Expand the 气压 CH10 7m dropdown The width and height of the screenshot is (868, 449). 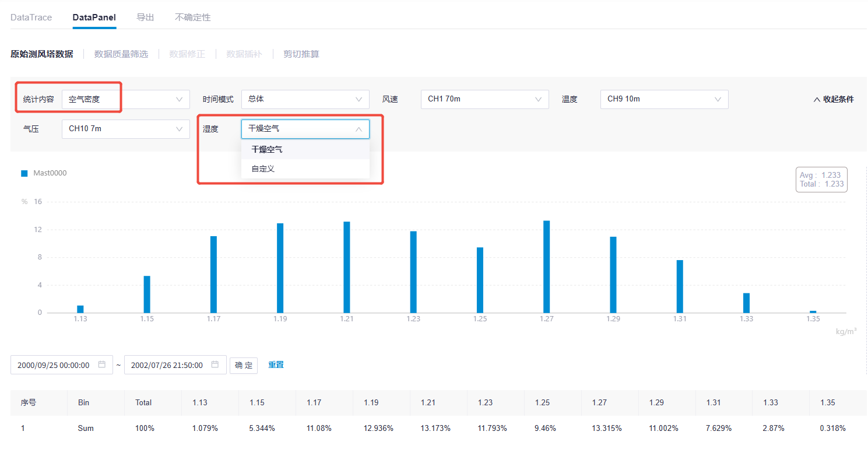tap(125, 129)
